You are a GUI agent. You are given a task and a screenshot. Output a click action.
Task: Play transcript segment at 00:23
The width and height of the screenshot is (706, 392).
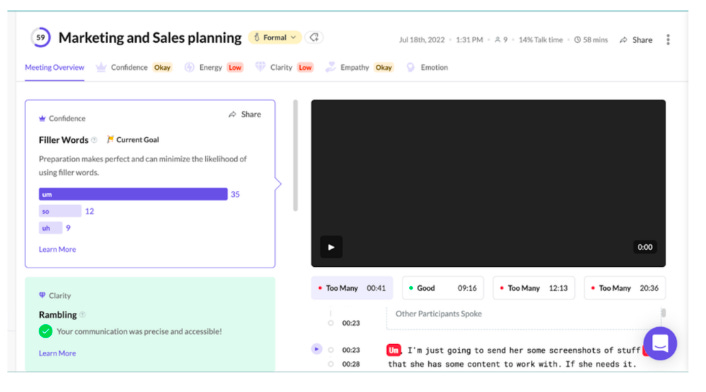click(x=317, y=349)
